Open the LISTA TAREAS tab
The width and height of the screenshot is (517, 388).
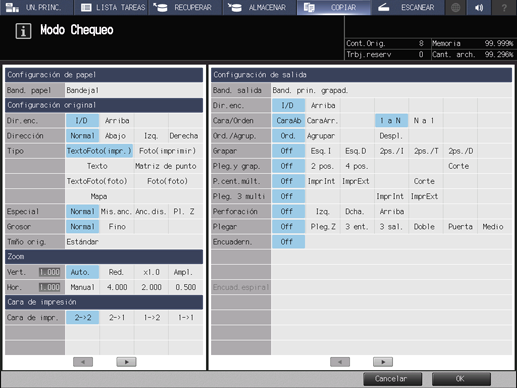pos(111,7)
